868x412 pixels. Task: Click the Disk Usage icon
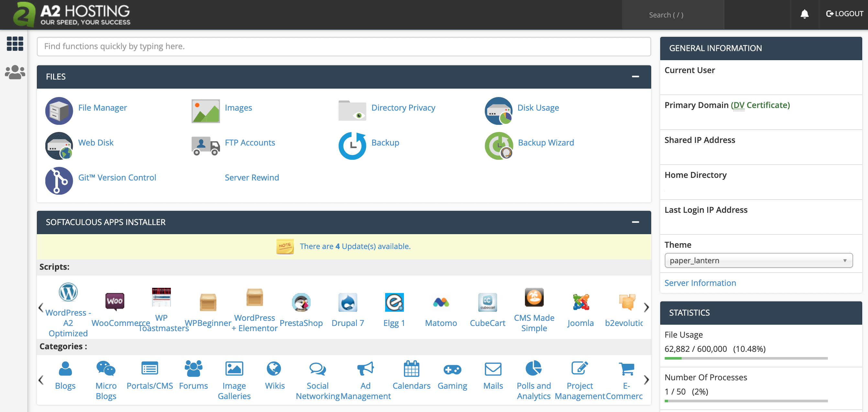(x=498, y=111)
